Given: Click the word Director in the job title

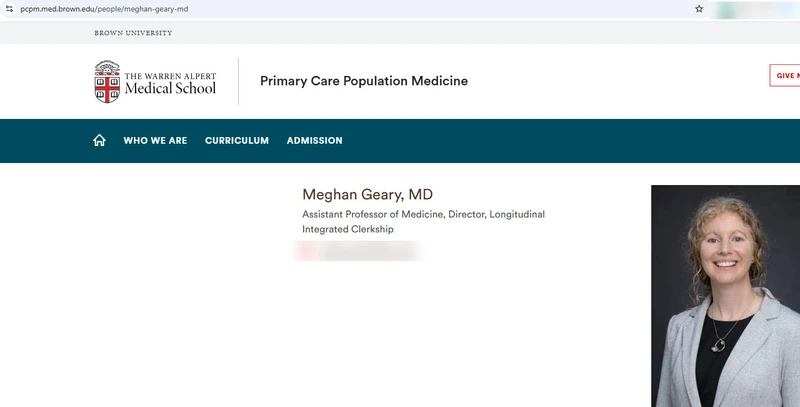Looking at the screenshot, I should click(x=467, y=214).
